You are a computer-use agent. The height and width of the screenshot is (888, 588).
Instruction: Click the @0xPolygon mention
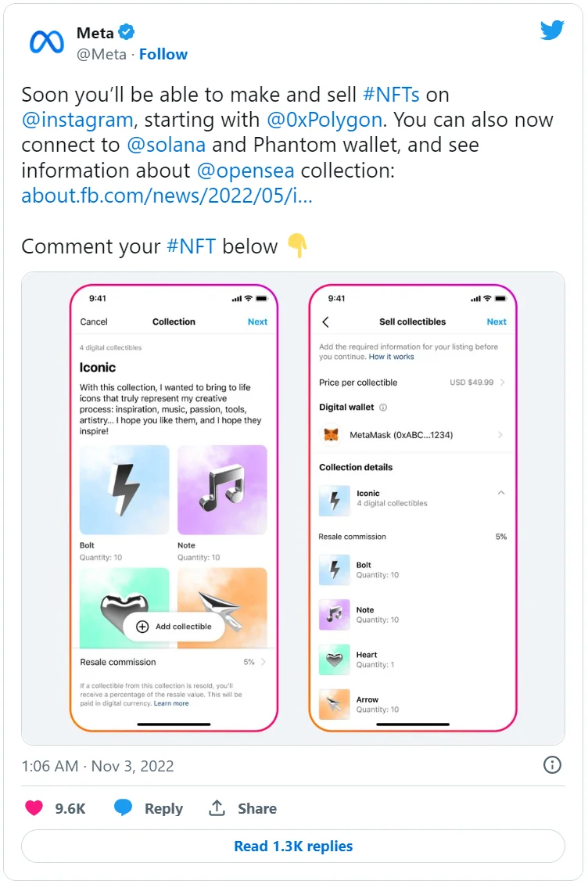pyautogui.click(x=324, y=120)
